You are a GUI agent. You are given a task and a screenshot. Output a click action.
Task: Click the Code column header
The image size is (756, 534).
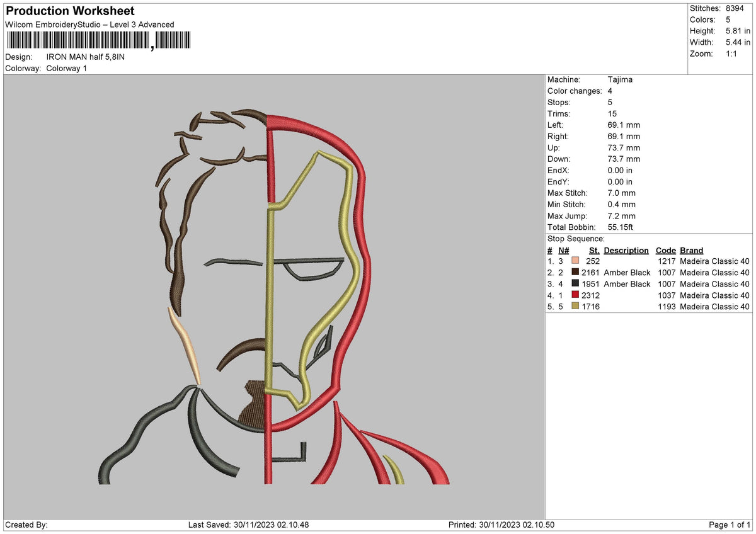(x=665, y=250)
